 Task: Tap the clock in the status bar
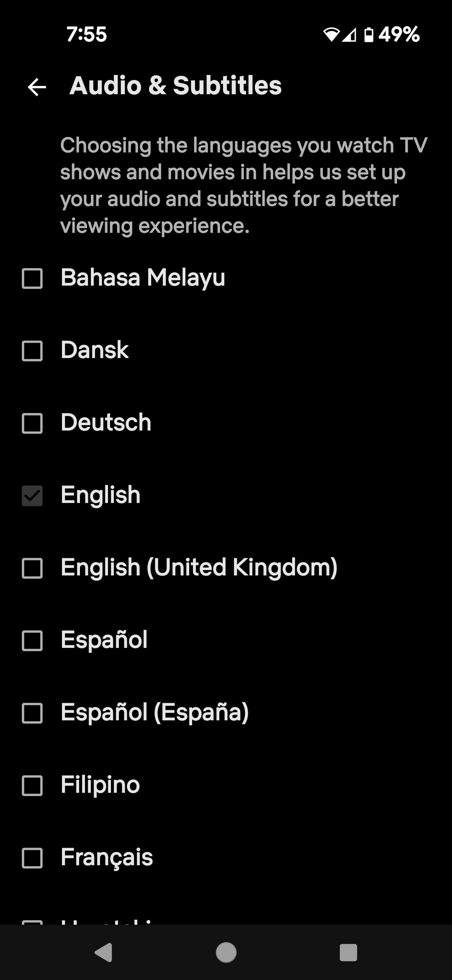click(x=86, y=35)
